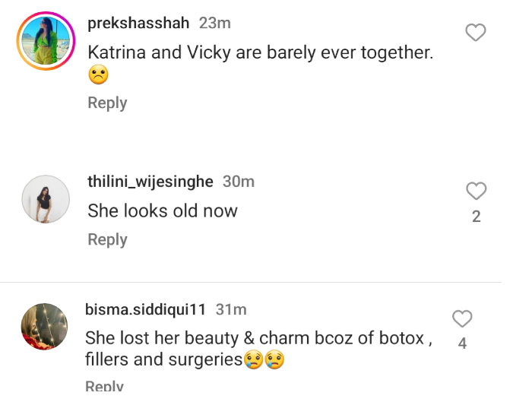Click the 31m timestamp beside bisma.siddiqui11
This screenshot has width=532, height=402.
(230, 310)
